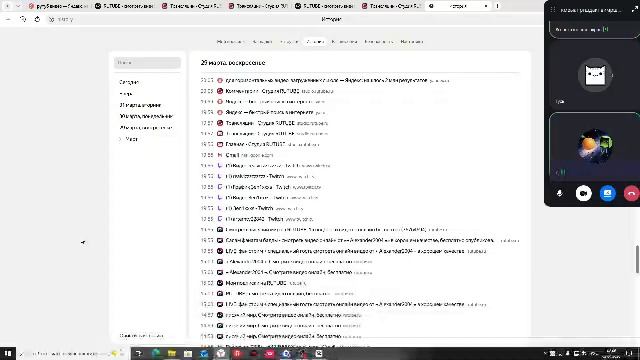
Task: Go back with browser back arrow
Action: pyautogui.click(x=8, y=19)
